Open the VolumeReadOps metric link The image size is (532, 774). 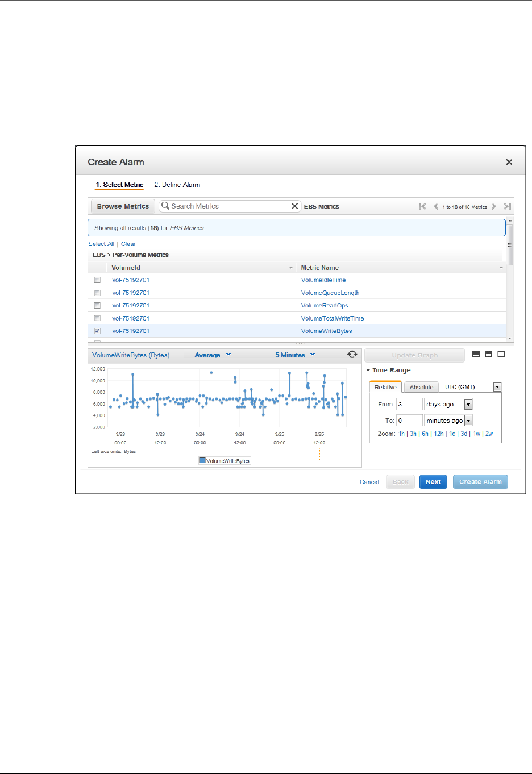point(325,306)
